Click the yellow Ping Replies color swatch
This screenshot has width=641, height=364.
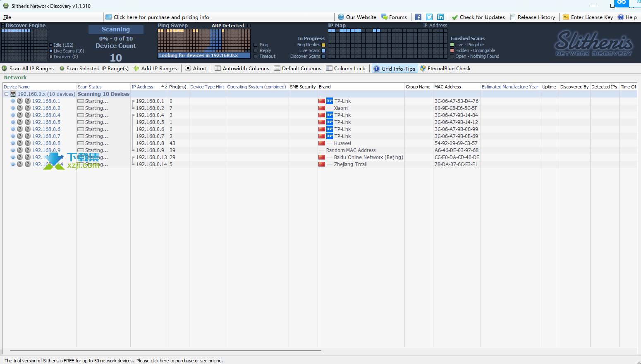[x=323, y=45]
